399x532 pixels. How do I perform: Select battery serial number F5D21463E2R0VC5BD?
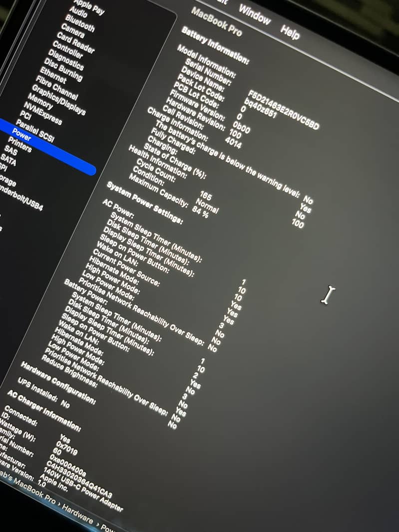point(283,110)
